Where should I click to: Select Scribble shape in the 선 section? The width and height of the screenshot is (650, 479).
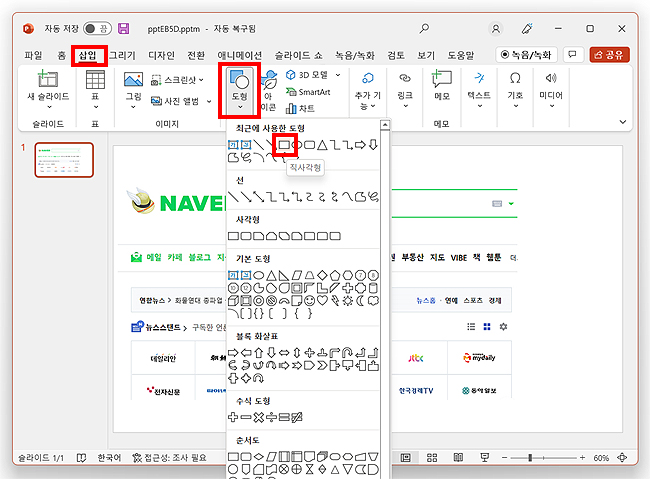click(373, 197)
